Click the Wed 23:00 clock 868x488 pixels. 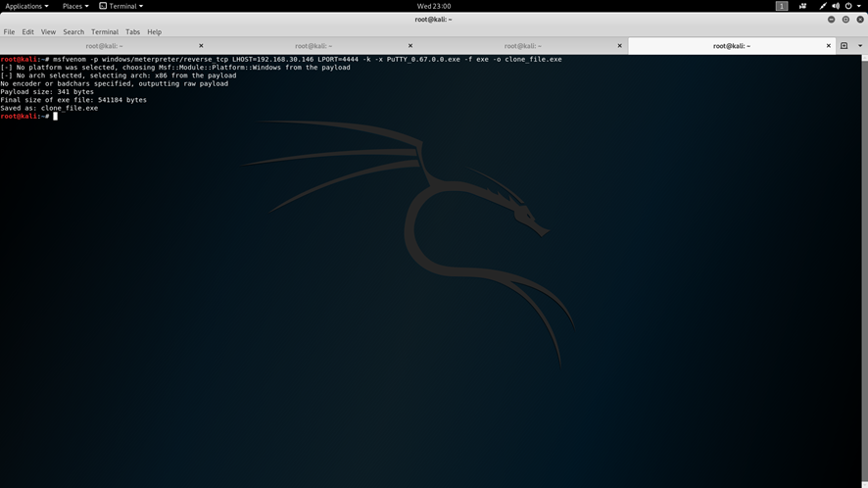pos(433,6)
